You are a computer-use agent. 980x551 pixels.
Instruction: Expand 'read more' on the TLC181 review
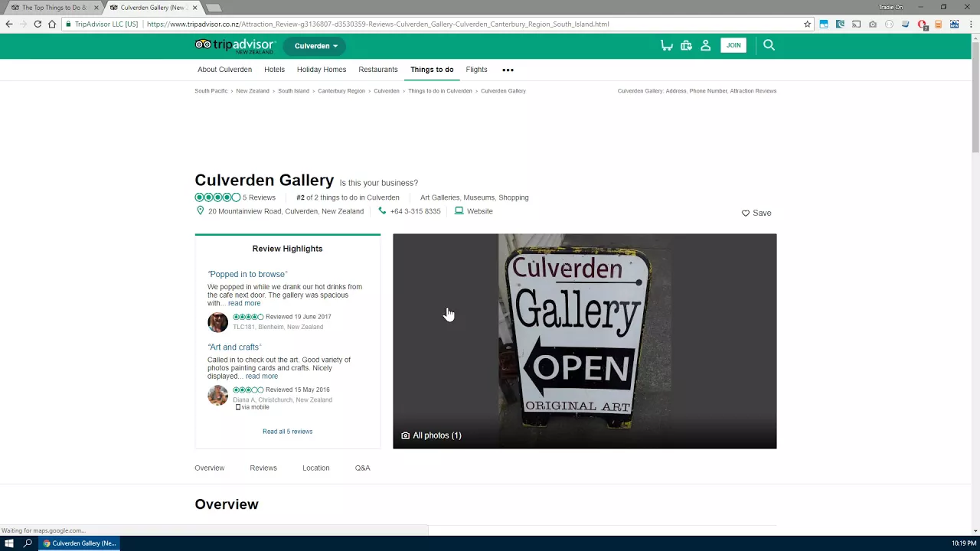(x=244, y=303)
